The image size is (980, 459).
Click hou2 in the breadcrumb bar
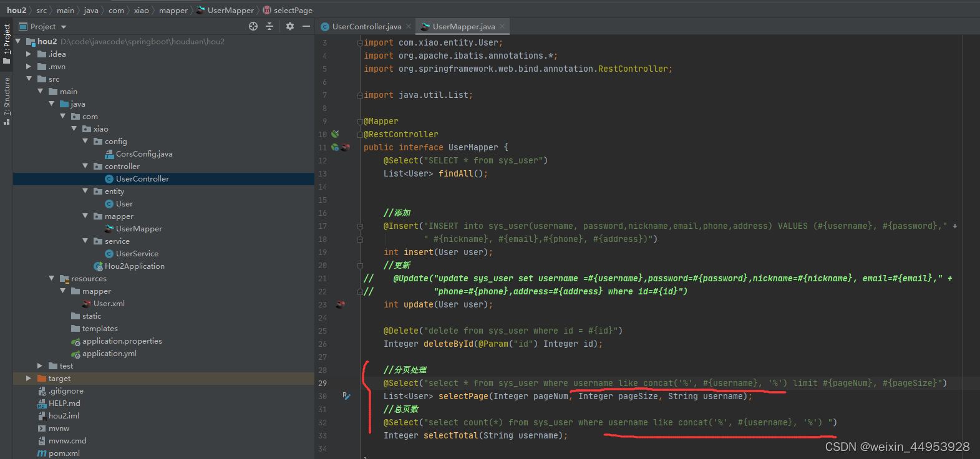pyautogui.click(x=17, y=10)
